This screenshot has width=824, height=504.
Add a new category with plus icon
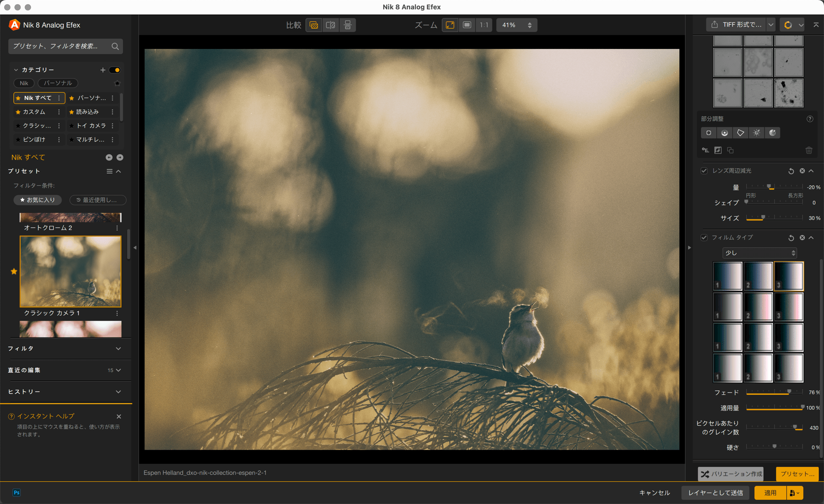103,70
